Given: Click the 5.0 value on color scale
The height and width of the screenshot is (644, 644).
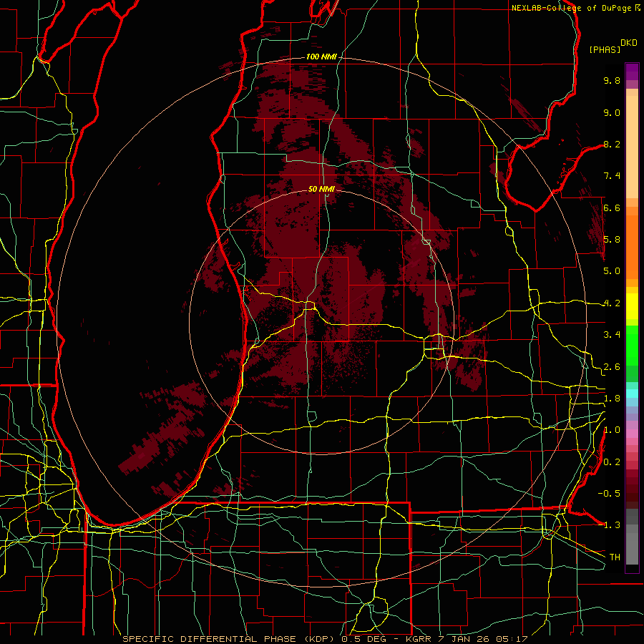Looking at the screenshot, I should coord(612,271).
